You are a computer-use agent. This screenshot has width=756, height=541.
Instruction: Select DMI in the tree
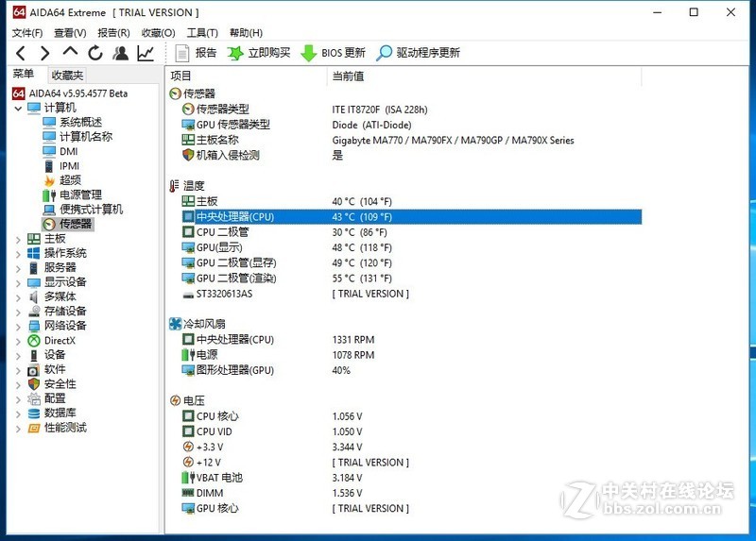click(x=68, y=151)
